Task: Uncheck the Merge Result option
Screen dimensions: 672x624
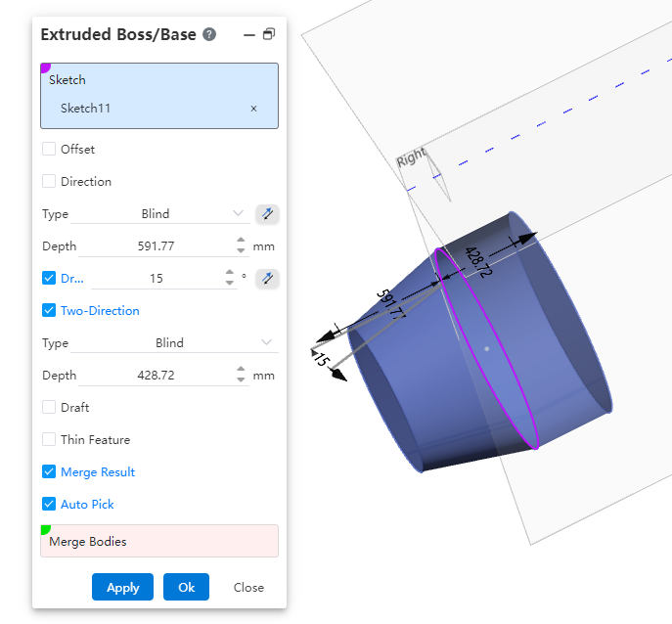Action: click(49, 471)
